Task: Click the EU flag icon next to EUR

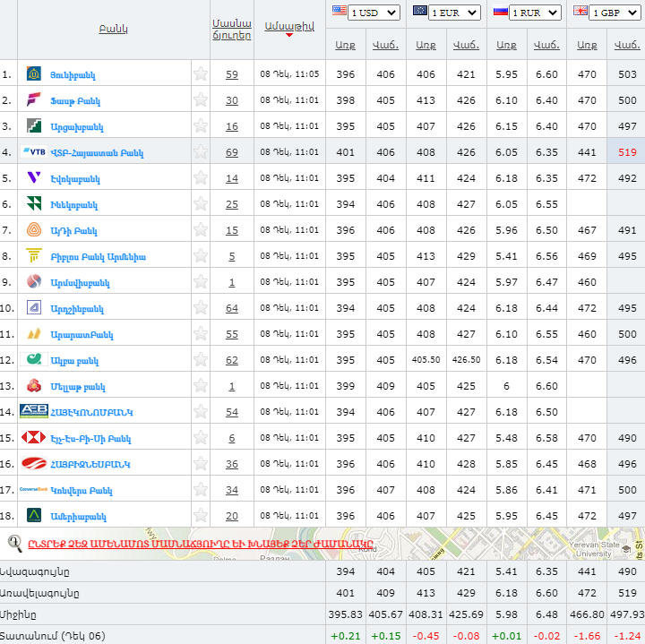Action: [419, 10]
